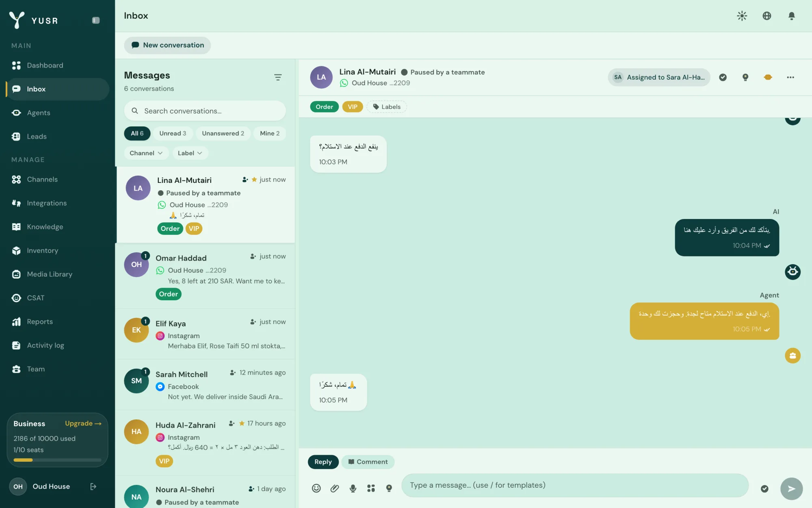Mark conversation resolved checkmark in header

[x=723, y=77]
